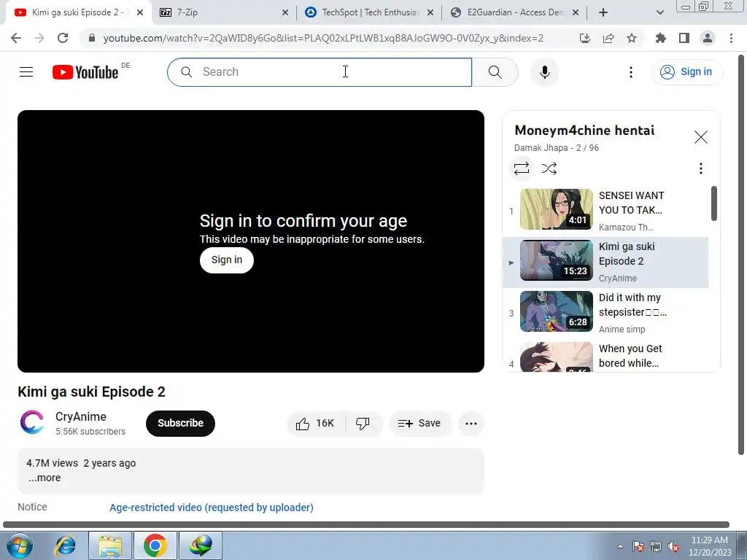Image resolution: width=747 pixels, height=560 pixels.
Task: Expand description with ...more
Action: tap(44, 478)
